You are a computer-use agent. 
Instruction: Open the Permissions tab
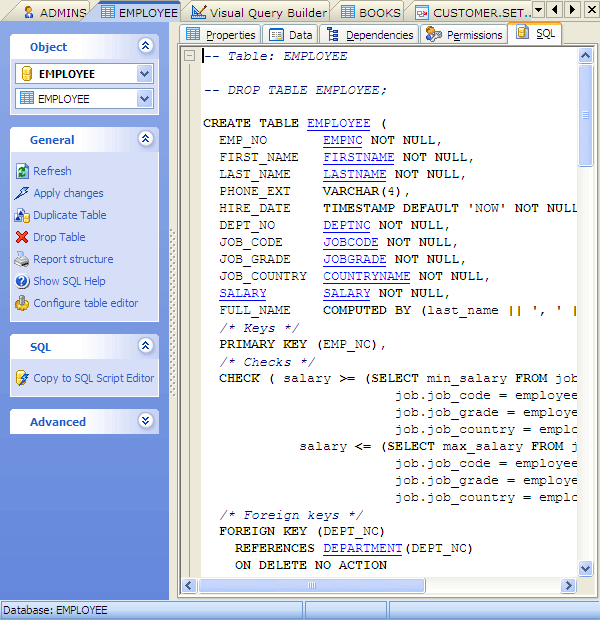click(x=464, y=35)
